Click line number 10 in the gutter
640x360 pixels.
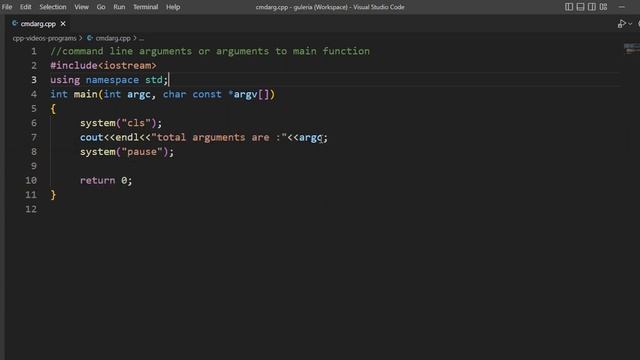(x=31, y=180)
